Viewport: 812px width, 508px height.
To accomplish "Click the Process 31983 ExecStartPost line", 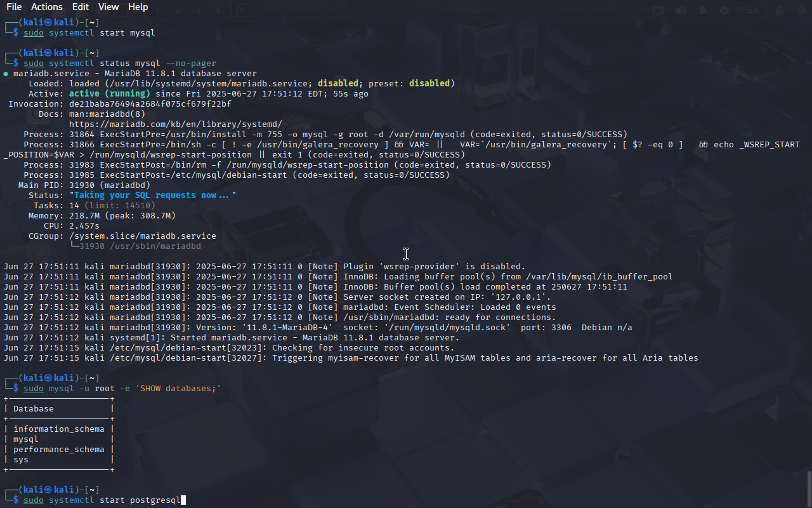I will (x=287, y=165).
